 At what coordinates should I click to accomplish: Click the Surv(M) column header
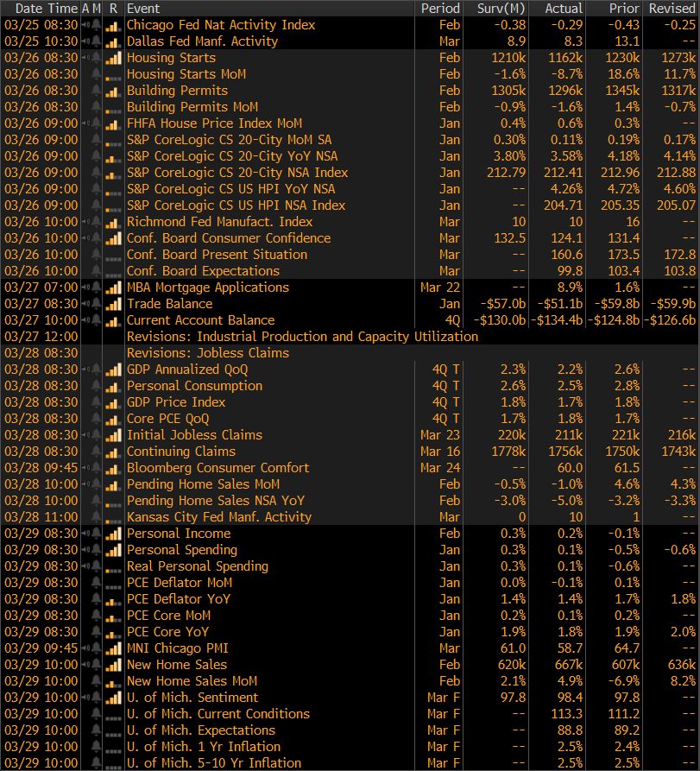(x=501, y=8)
